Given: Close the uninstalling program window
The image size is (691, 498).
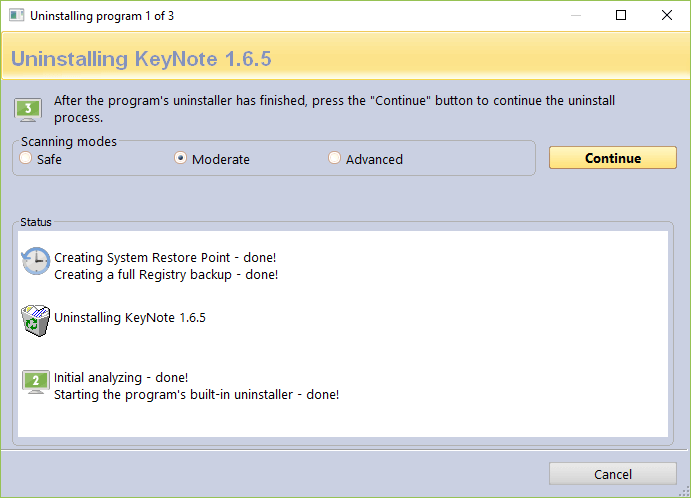Looking at the screenshot, I should tap(667, 16).
